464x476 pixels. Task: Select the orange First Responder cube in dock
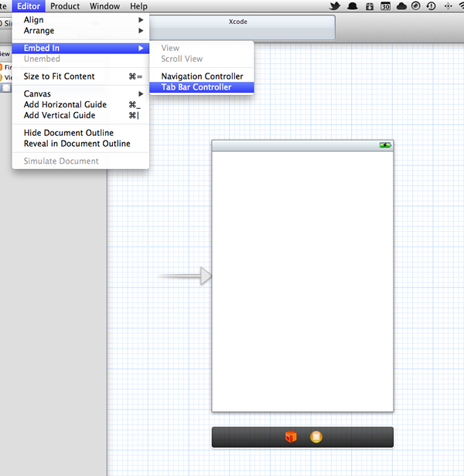291,437
